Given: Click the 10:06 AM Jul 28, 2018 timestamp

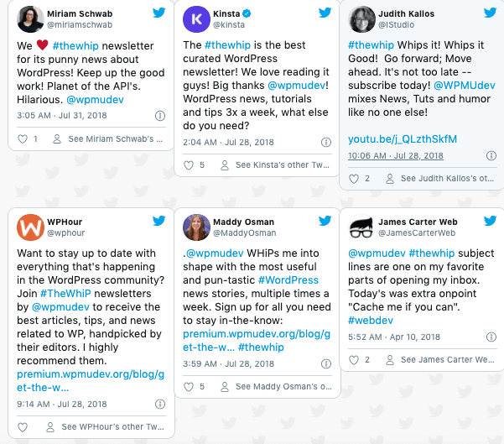Looking at the screenshot, I should 395,155.
